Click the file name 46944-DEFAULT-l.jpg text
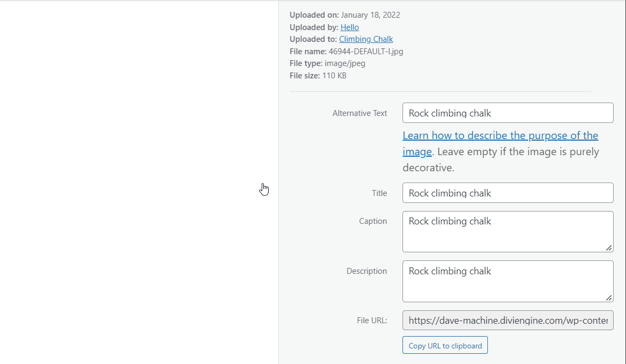This screenshot has width=626, height=364. (365, 52)
